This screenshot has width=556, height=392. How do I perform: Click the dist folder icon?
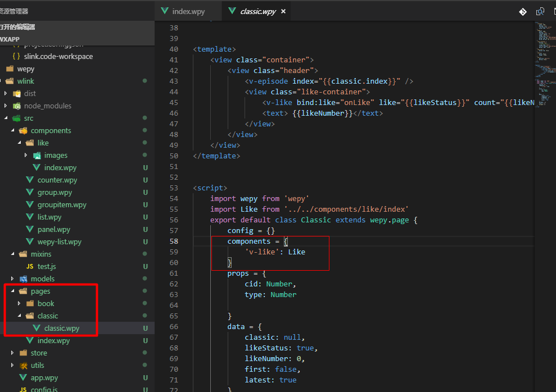click(17, 93)
